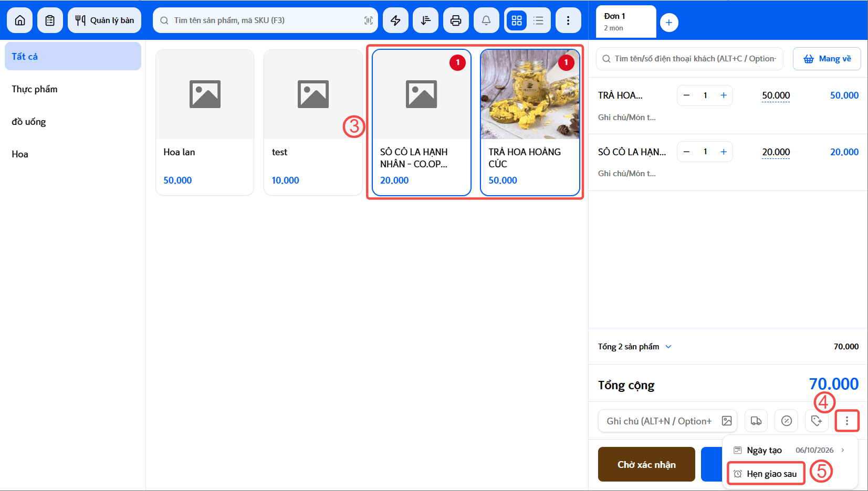Open Quản lý bàn table management
Screen dimensions: 868x491
[x=104, y=20]
